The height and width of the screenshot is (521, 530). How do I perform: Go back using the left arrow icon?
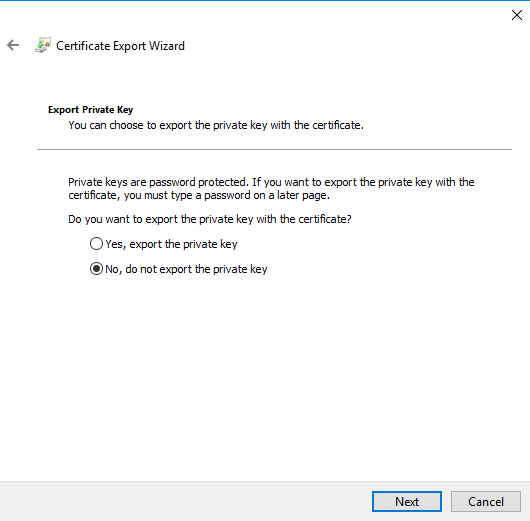tap(13, 45)
